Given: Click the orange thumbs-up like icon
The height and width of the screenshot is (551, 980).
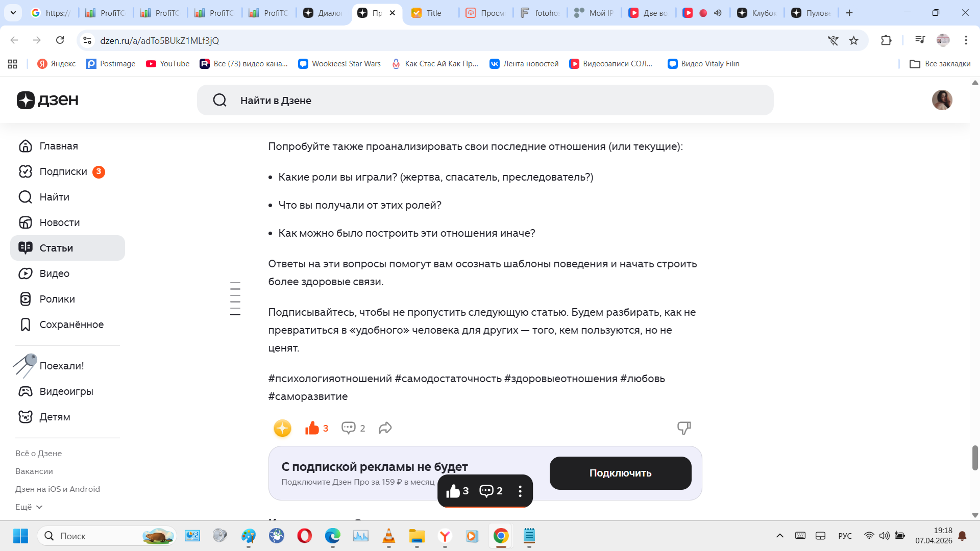Looking at the screenshot, I should [x=312, y=428].
